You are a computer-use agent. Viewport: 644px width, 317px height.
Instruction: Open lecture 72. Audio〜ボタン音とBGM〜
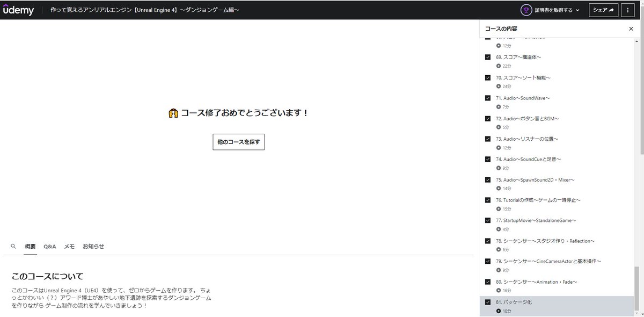pos(528,118)
